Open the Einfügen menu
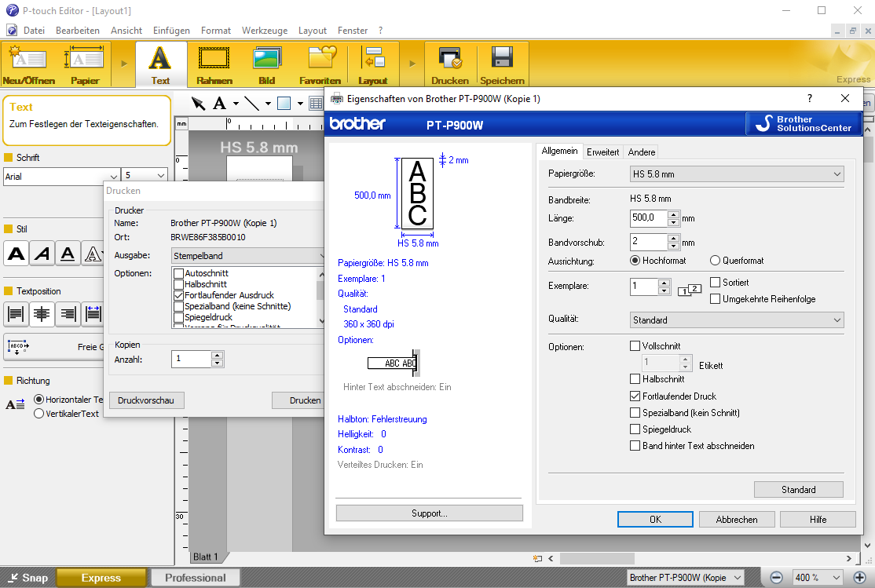 click(171, 31)
